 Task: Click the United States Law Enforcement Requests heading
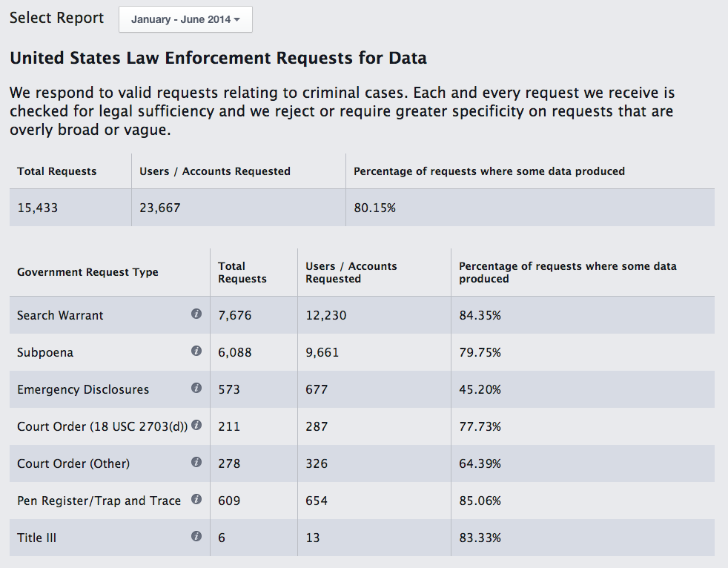[218, 58]
